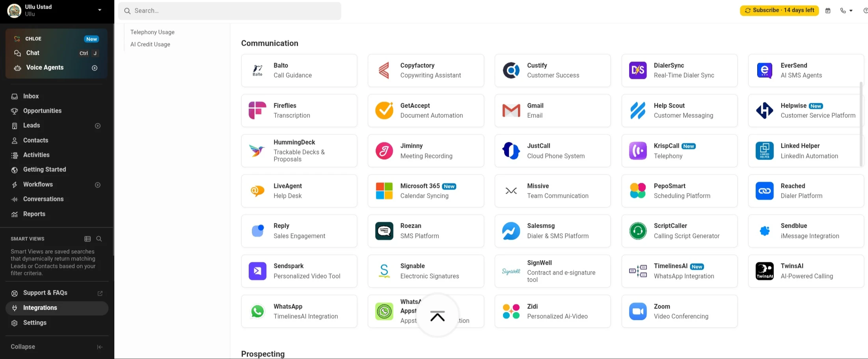The width and height of the screenshot is (868, 359).
Task: Open Conversations in the sidebar
Action: (57, 199)
